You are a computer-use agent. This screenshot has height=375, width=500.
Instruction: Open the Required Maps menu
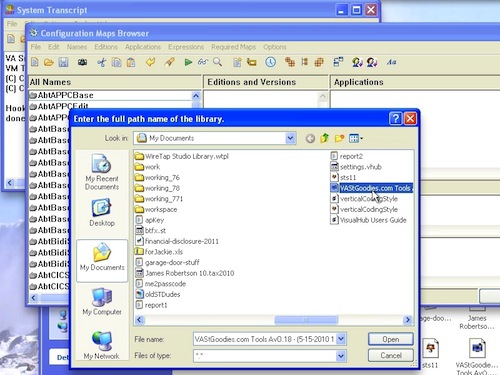tap(233, 47)
